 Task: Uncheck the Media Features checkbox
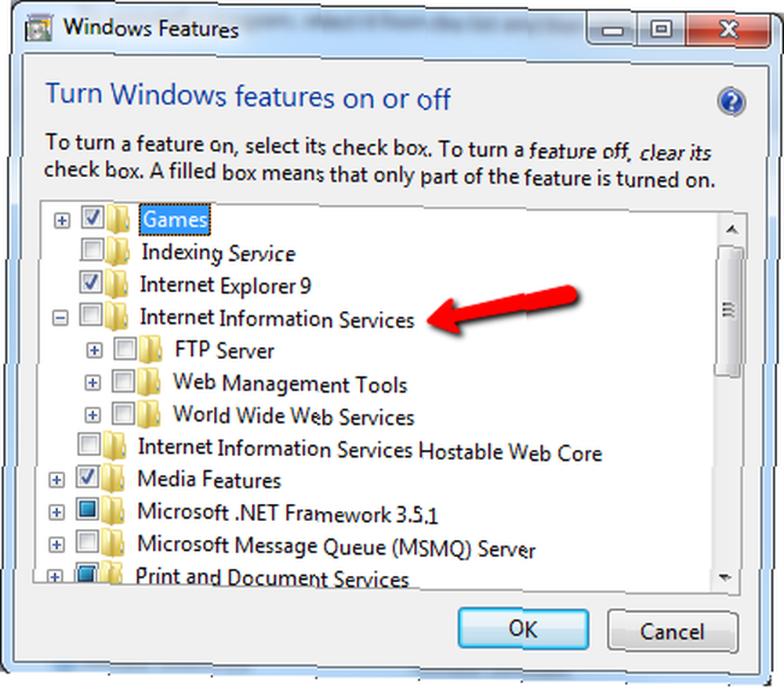coord(88,476)
